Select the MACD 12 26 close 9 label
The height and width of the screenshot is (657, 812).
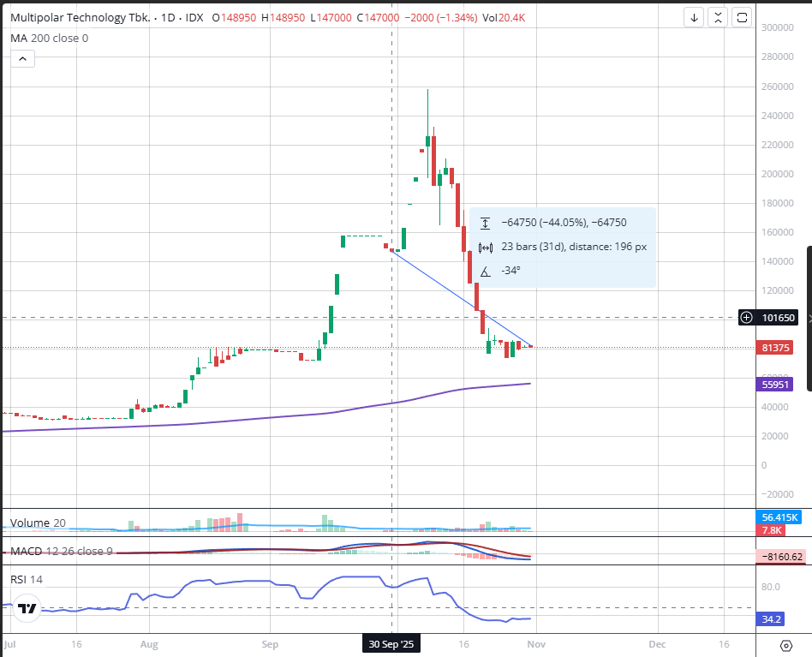tap(61, 552)
